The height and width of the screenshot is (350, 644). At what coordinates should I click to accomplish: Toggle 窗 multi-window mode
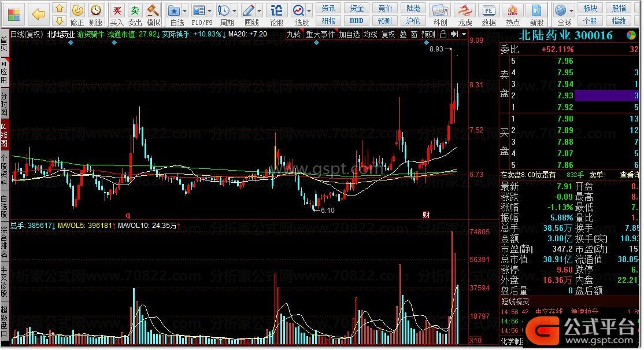(414, 35)
